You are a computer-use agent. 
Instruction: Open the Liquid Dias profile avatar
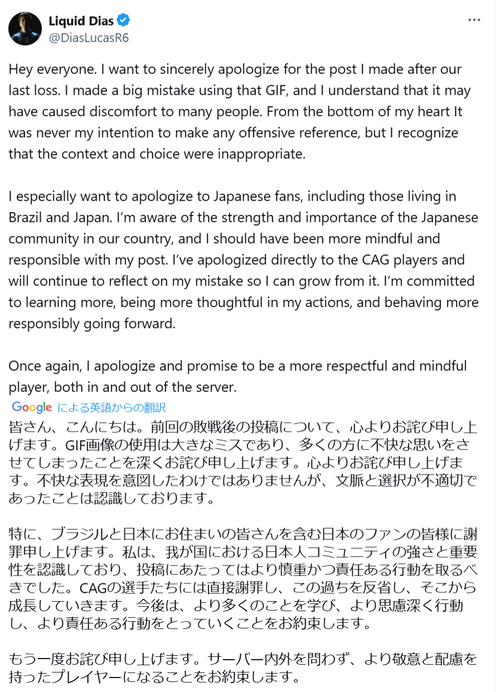(x=25, y=29)
